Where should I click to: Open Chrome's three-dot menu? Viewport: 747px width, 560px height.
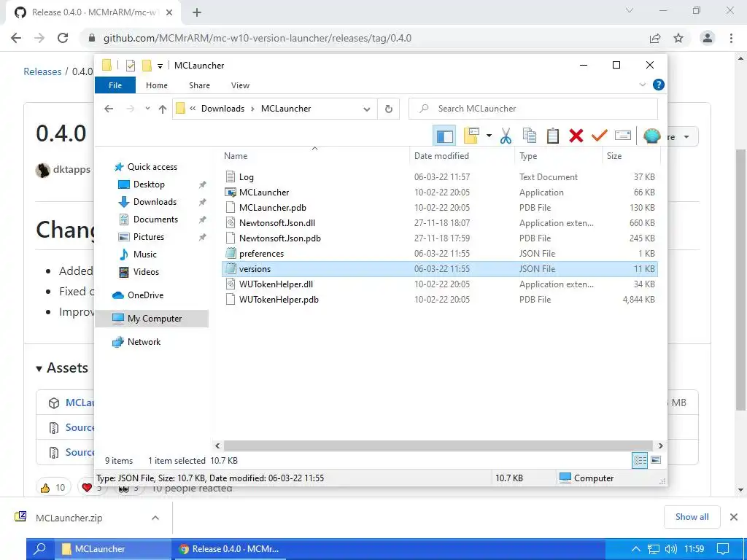(x=731, y=38)
